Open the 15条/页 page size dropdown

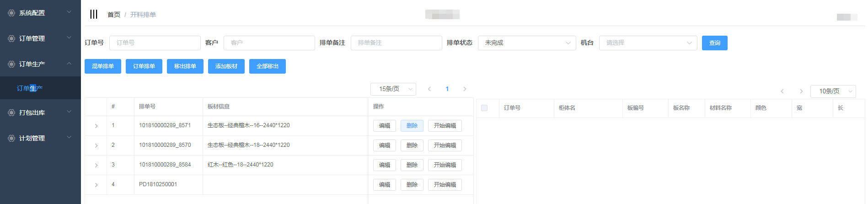coord(393,89)
